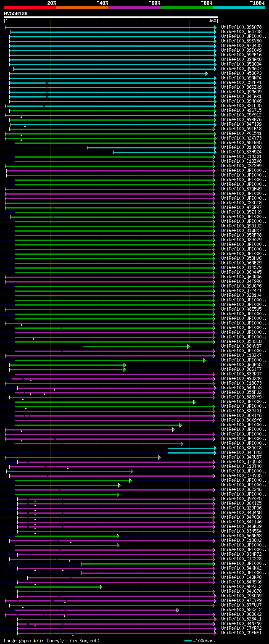This screenshot has width=269, height=644.
Task: Select hit label UniRef100_B4GKJ9
Action: coord(241,526)
